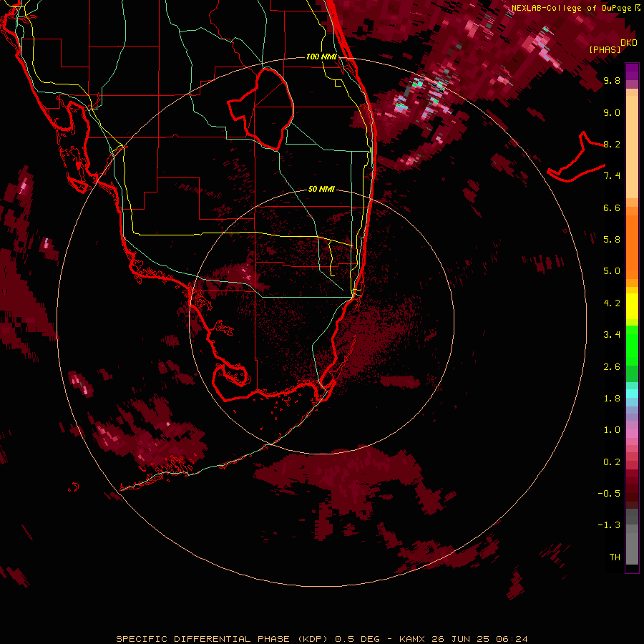The width and height of the screenshot is (644, 644).
Task: Click the 3.4 scale value
Action: [x=612, y=335]
